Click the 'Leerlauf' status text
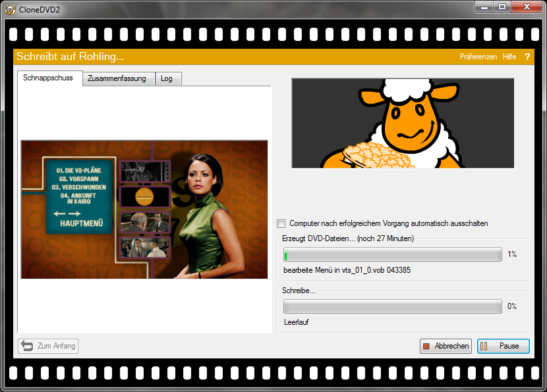The width and height of the screenshot is (547, 392). [296, 322]
